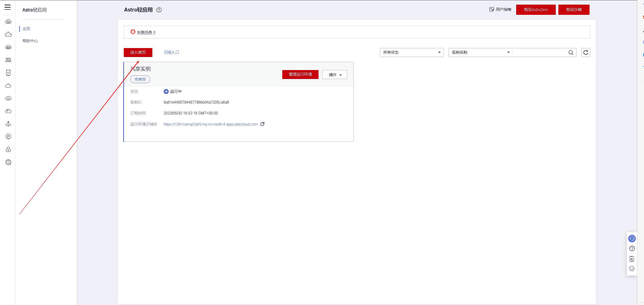The image size is (644, 305).
Task: Click the 进入首页 button
Action: (x=138, y=52)
